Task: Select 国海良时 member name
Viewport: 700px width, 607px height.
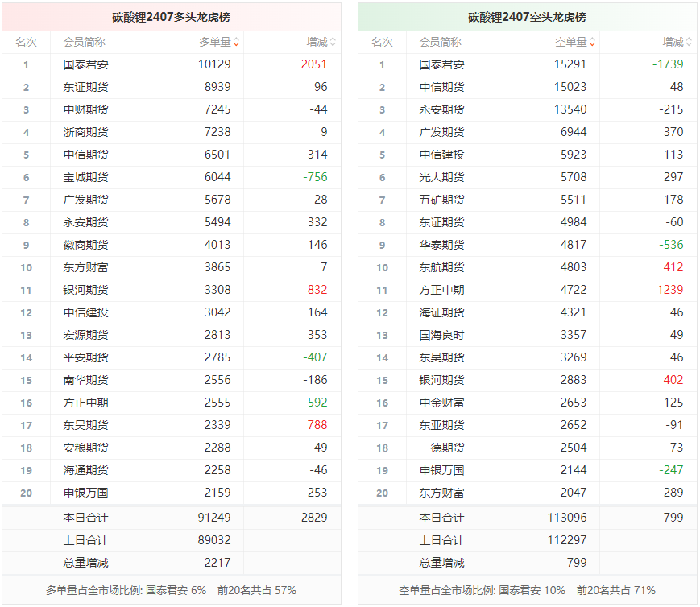Action: click(x=441, y=335)
